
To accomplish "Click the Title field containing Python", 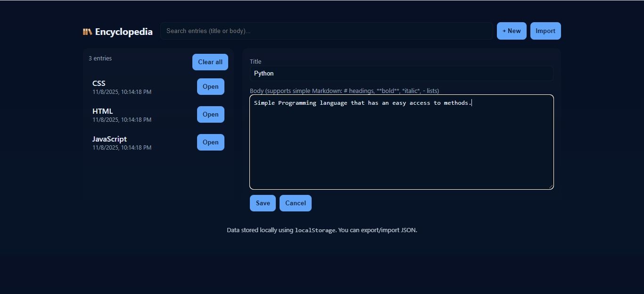I will (x=401, y=74).
